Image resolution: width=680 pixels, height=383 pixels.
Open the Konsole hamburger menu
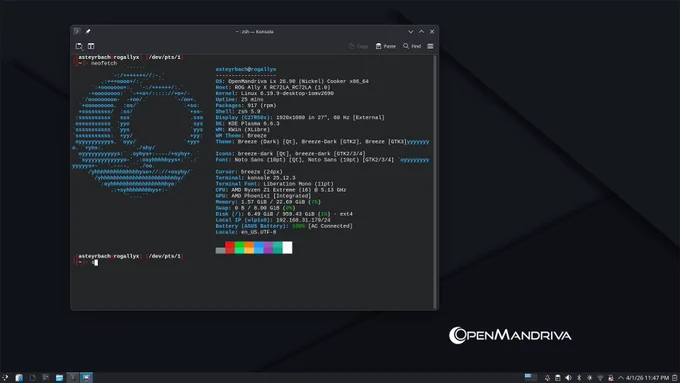[x=430, y=46]
